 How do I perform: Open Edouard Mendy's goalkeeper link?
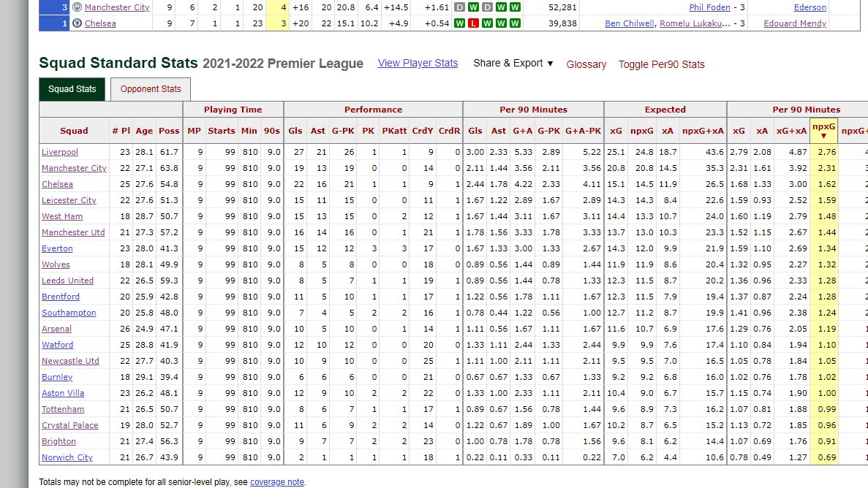pos(795,23)
